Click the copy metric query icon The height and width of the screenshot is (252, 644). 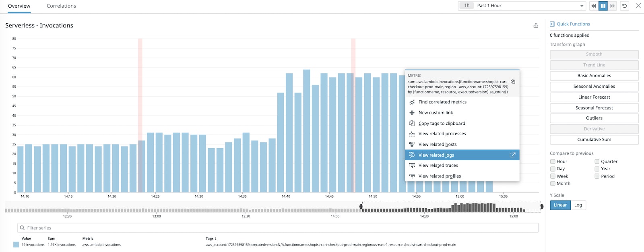point(513,82)
